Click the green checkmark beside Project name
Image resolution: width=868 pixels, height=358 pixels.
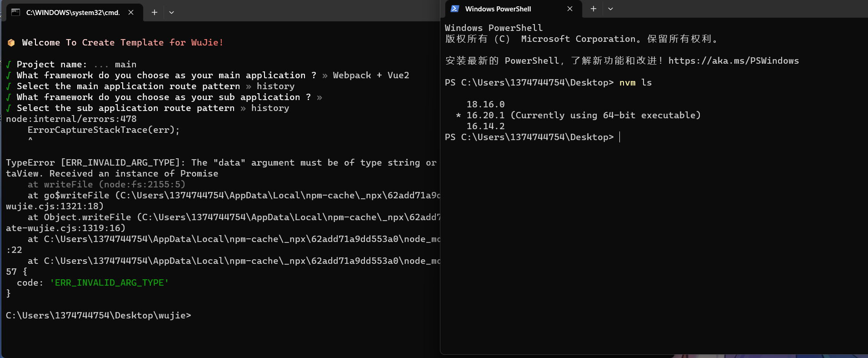click(x=9, y=64)
